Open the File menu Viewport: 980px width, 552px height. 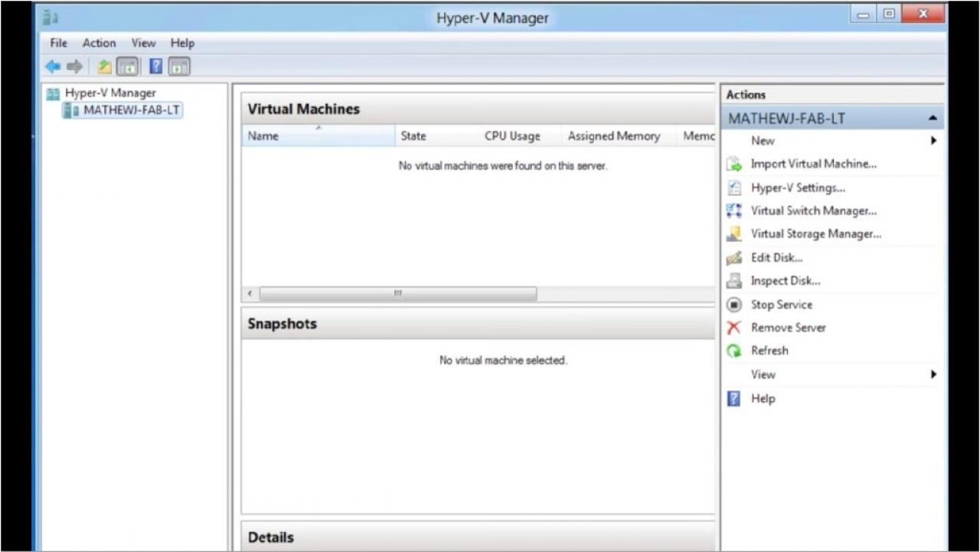(58, 43)
